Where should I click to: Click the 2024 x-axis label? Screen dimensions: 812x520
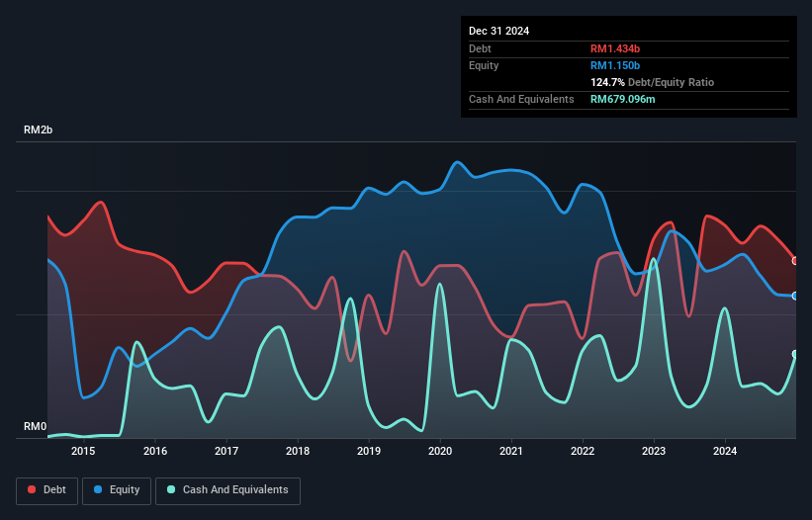[x=725, y=451]
